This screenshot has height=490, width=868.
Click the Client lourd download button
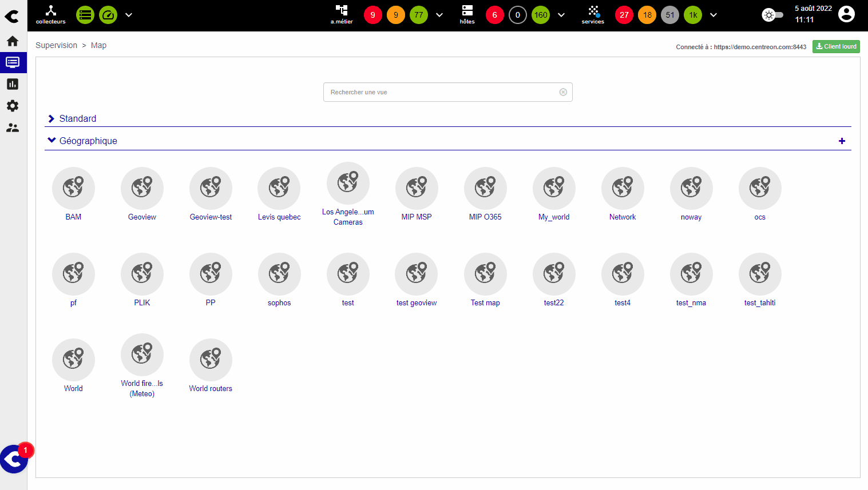pyautogui.click(x=836, y=46)
